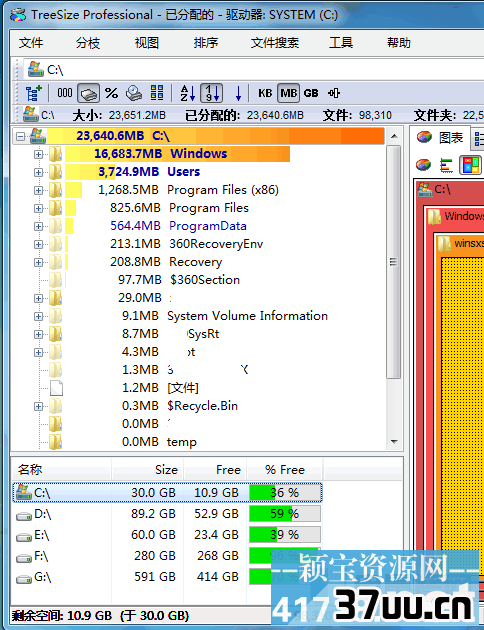Sort drive list by Size column
The width and height of the screenshot is (484, 630).
point(147,469)
